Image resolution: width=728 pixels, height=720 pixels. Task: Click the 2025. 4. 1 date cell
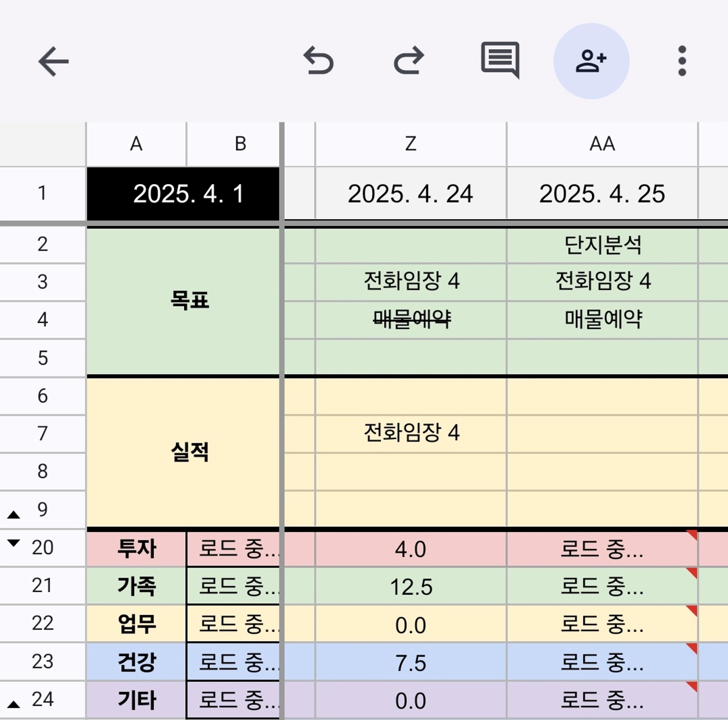coord(183,194)
